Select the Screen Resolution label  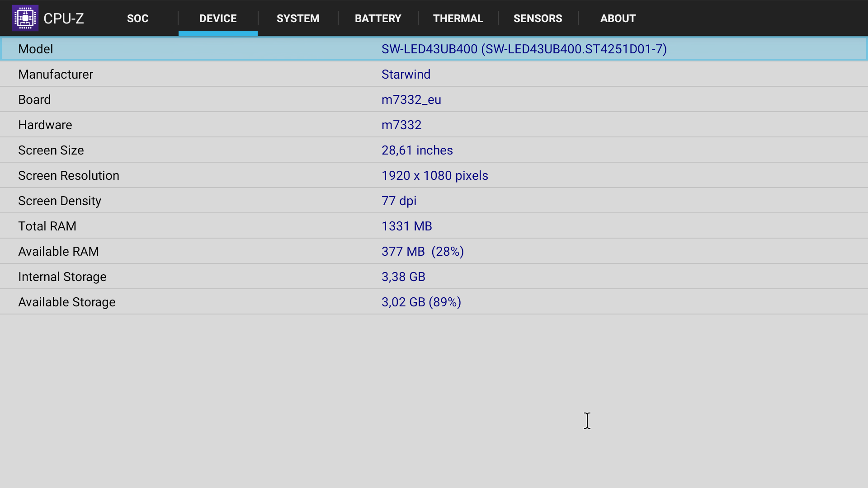pos(69,175)
